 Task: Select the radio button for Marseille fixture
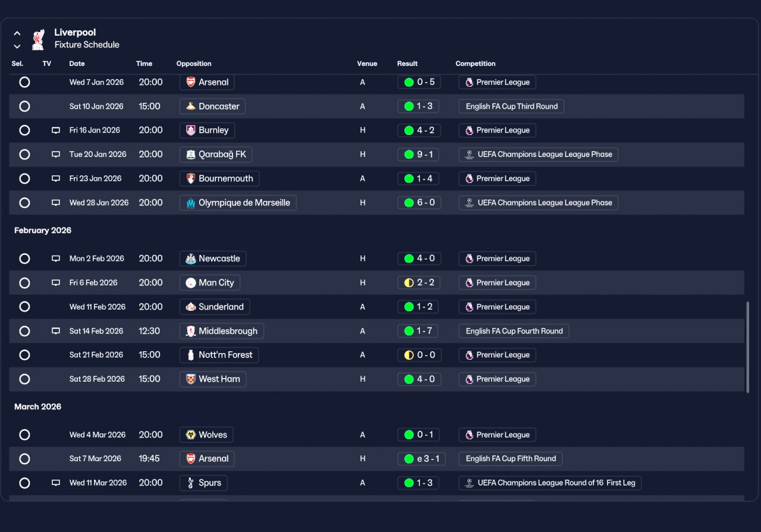point(24,203)
